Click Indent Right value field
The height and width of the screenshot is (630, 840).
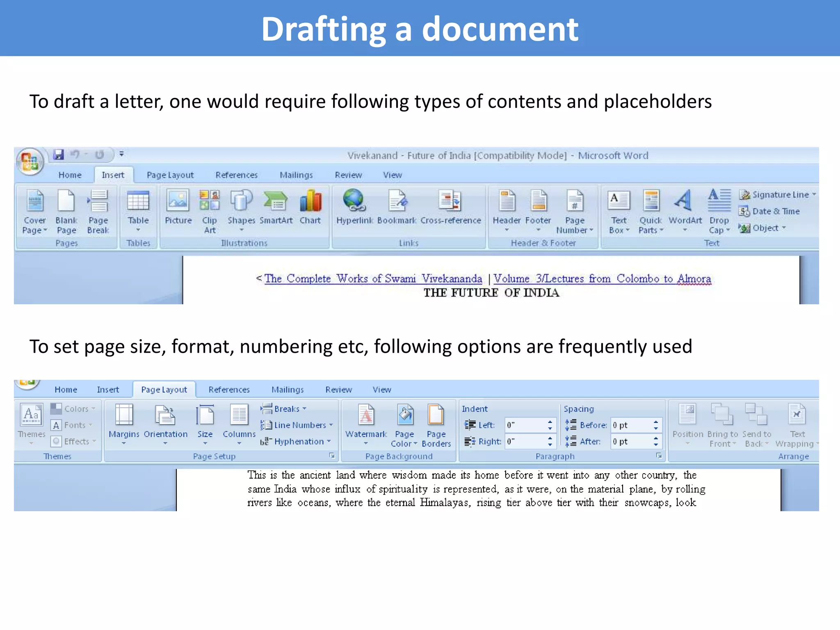coord(526,441)
